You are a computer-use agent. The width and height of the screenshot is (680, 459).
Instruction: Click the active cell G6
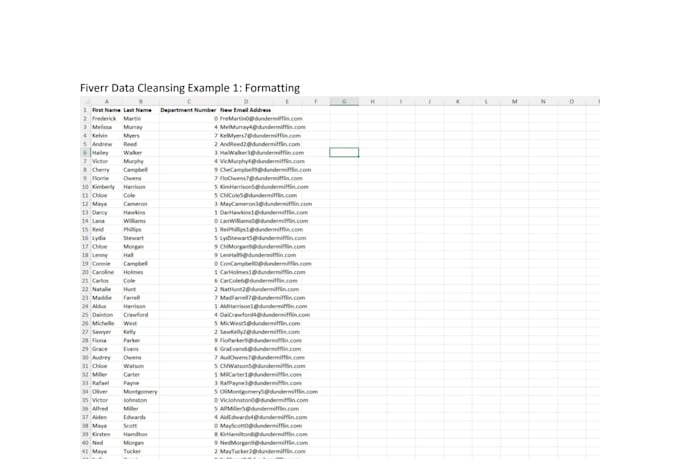point(344,152)
